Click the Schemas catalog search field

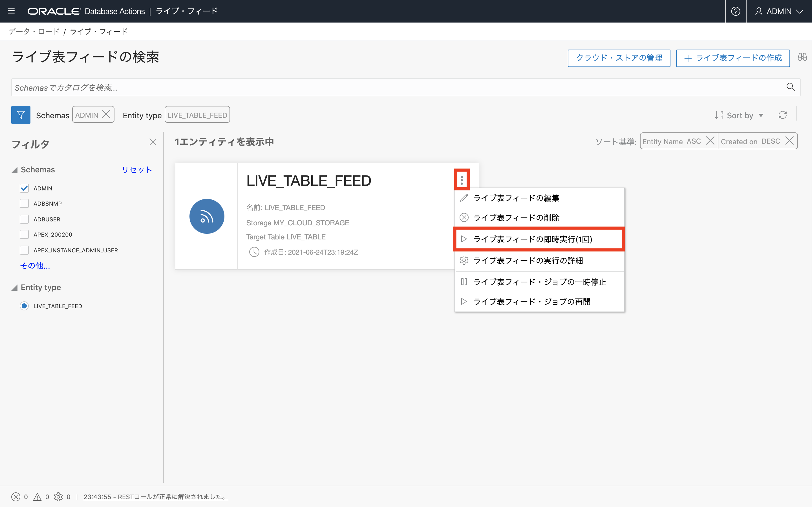click(396, 87)
